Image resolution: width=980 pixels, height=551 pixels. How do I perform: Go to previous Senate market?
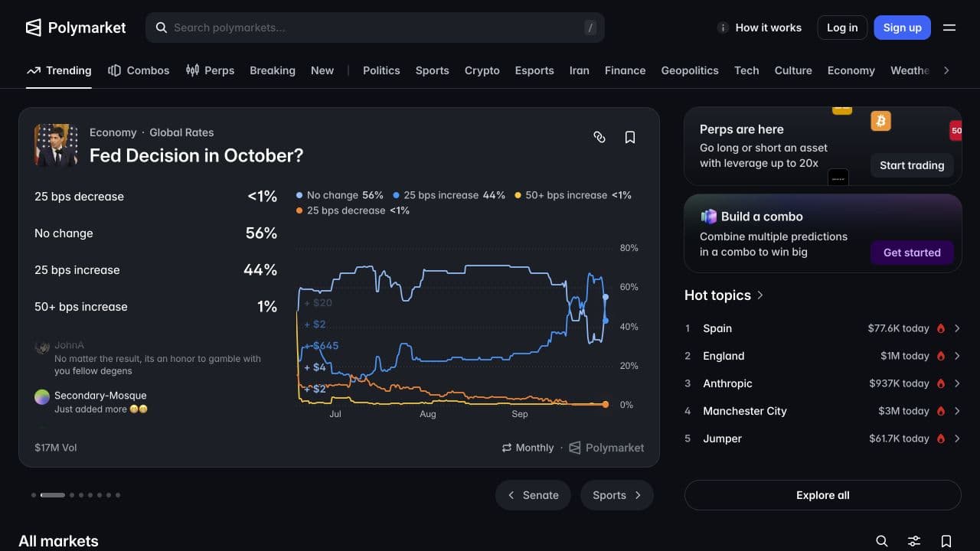click(533, 495)
